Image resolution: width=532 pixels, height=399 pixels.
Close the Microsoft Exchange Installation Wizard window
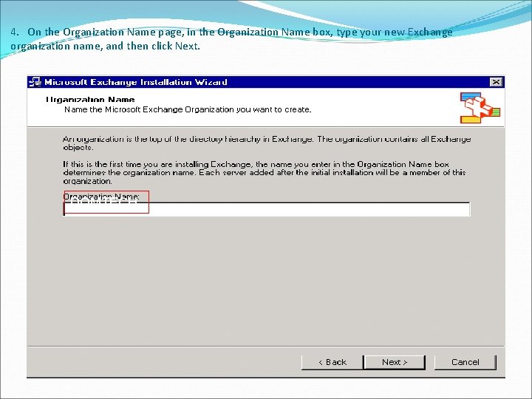point(496,82)
